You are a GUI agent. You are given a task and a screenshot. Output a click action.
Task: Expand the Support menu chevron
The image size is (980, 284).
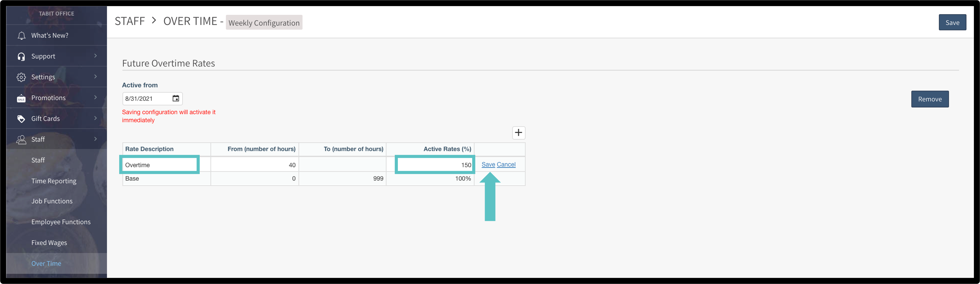coord(95,56)
